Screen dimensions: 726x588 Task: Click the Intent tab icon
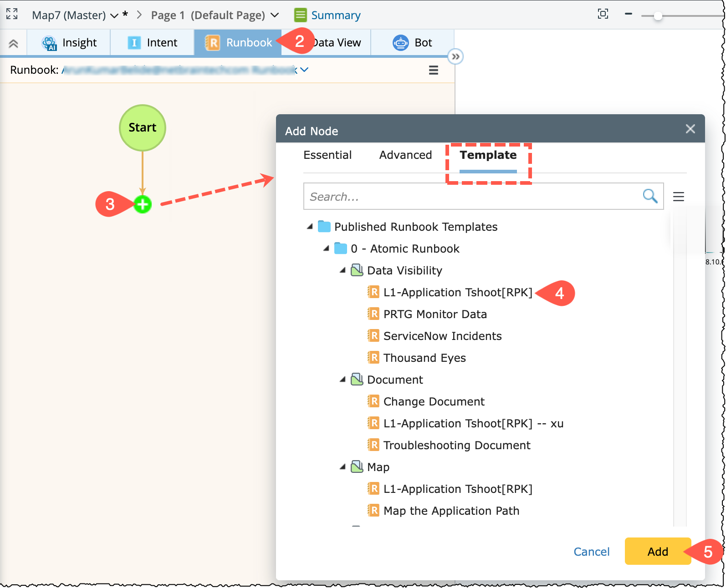pos(134,43)
